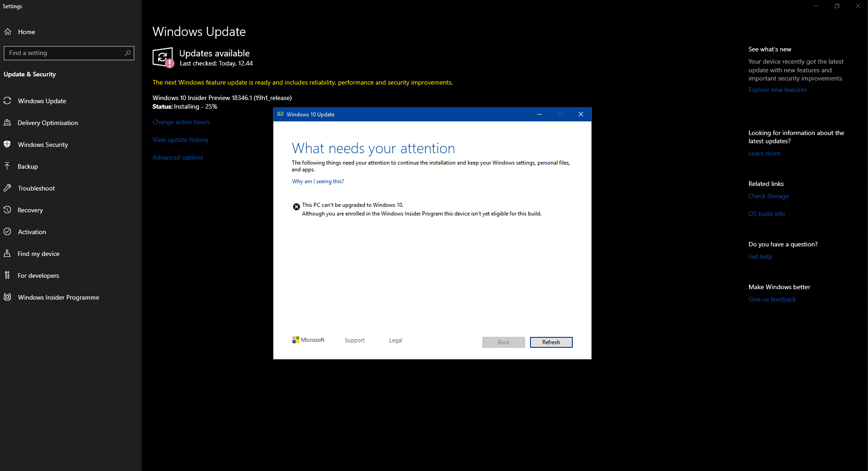The width and height of the screenshot is (868, 471).
Task: Click Legal link in the dialog
Action: [x=396, y=341]
